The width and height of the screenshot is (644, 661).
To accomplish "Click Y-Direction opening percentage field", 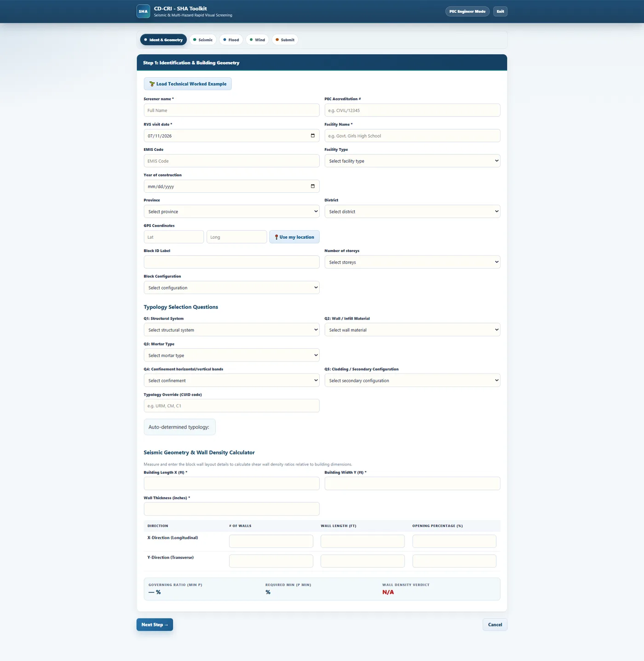I will [454, 561].
